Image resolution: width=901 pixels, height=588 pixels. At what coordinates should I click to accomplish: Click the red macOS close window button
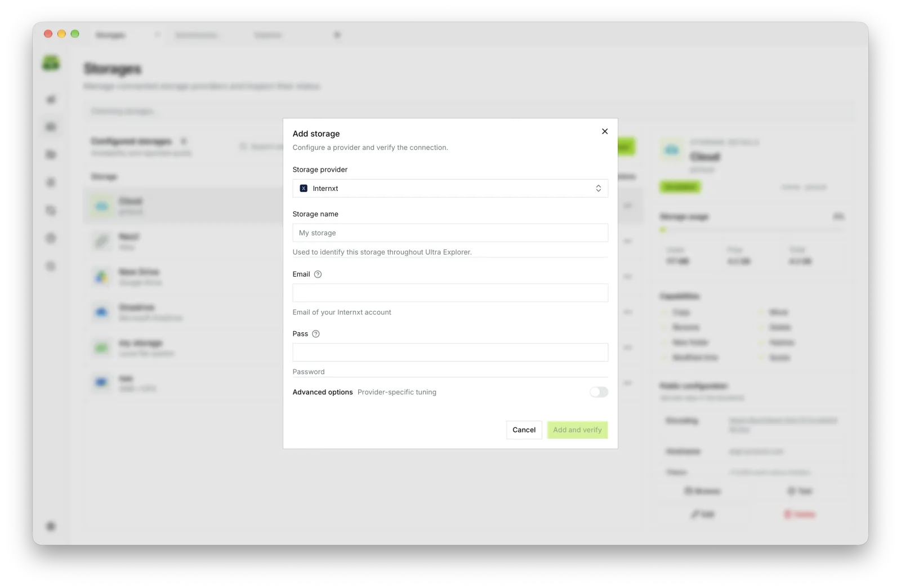point(48,34)
